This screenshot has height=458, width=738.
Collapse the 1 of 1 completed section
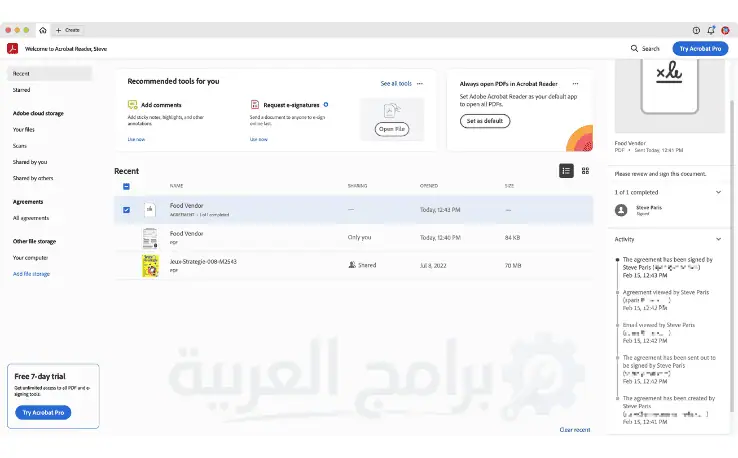pos(718,192)
